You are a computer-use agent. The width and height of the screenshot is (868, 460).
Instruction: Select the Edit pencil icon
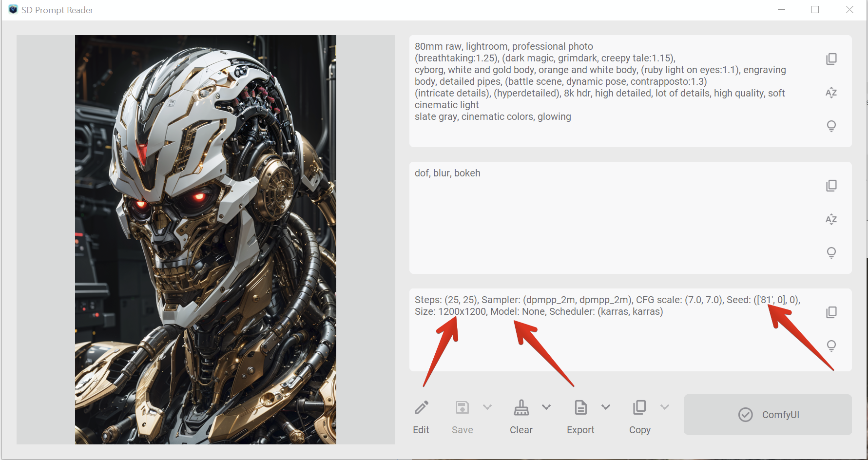click(421, 407)
